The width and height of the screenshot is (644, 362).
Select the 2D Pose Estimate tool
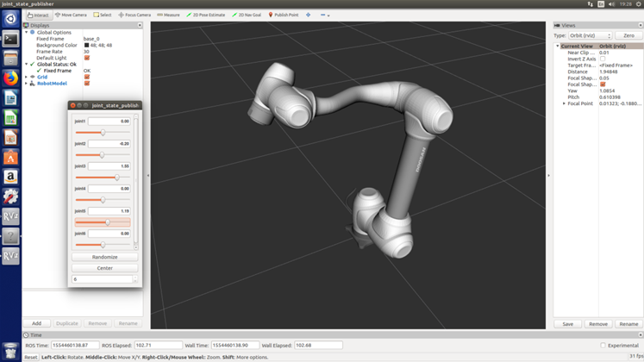(206, 15)
